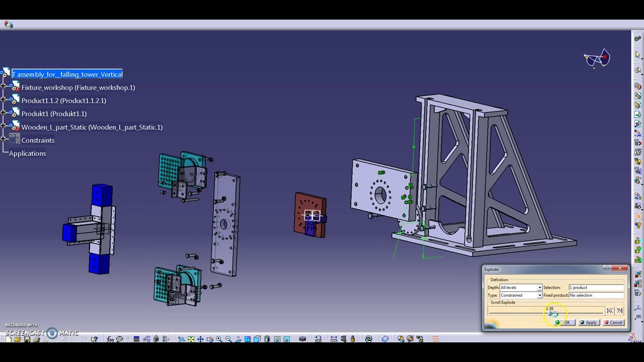The height and width of the screenshot is (362, 644).
Task: Activate the Pan tool in bottom toolbar
Action: (x=200, y=339)
